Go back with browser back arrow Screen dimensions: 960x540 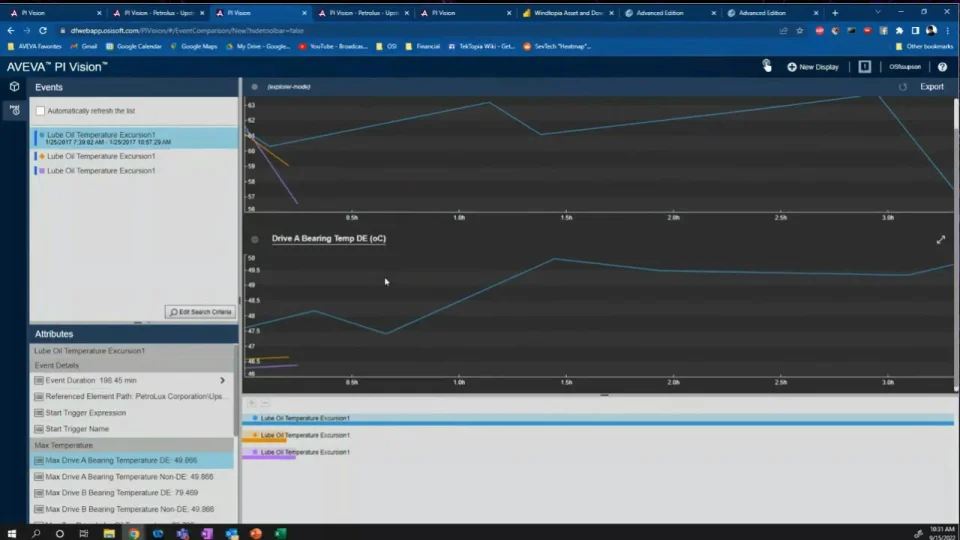click(x=11, y=30)
